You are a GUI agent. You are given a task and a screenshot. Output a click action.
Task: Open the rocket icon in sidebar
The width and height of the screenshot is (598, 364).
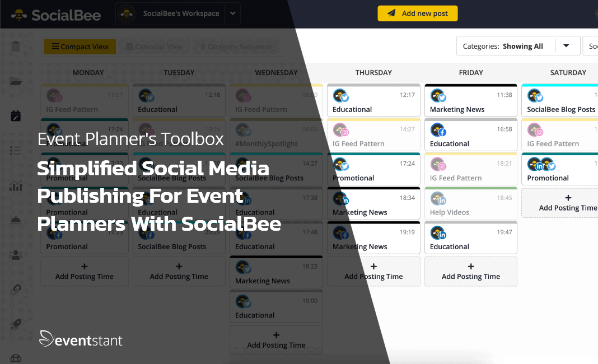[x=16, y=324]
